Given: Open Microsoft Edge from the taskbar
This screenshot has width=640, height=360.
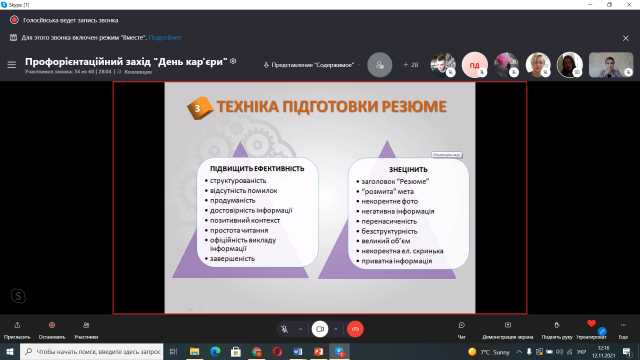Looking at the screenshot, I should point(215,351).
